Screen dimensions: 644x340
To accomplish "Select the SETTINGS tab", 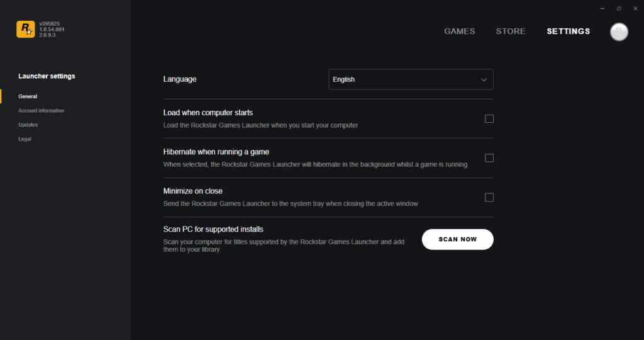I will 568,31.
